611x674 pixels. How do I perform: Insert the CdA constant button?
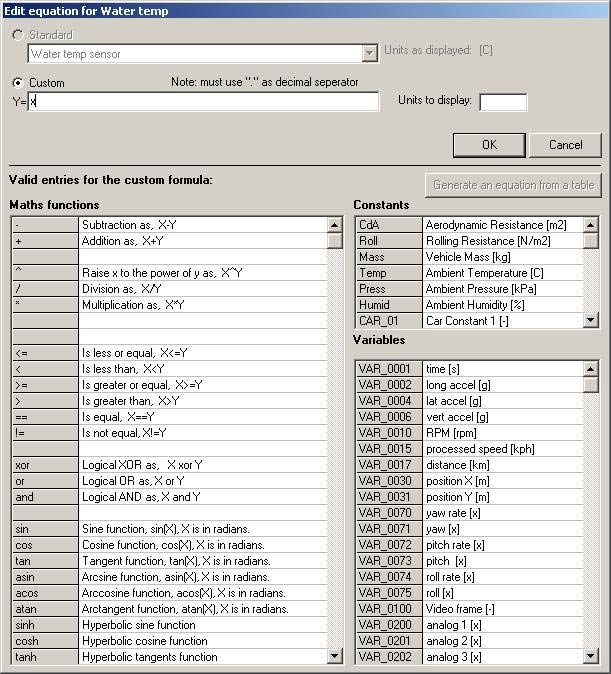tap(388, 225)
